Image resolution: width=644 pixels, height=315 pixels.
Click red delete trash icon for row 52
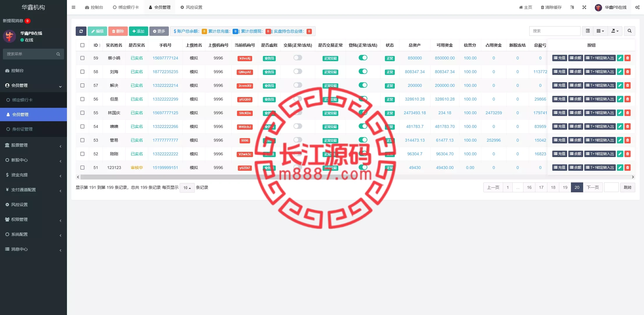click(x=628, y=154)
